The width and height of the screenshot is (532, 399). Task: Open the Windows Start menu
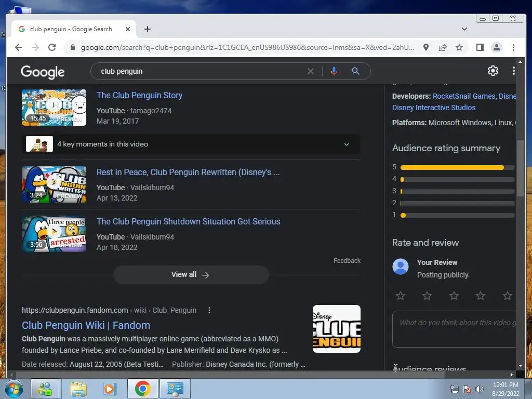click(x=14, y=389)
